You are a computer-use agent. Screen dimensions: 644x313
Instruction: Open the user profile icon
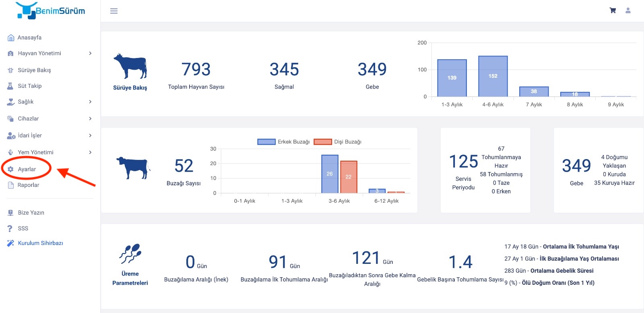[x=628, y=10]
